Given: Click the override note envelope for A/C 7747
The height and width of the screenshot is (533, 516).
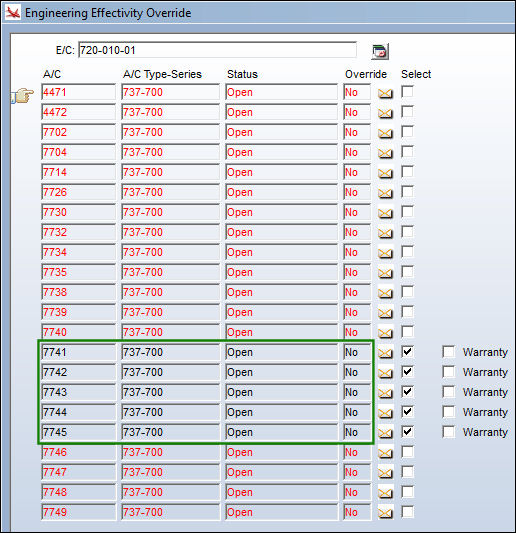Looking at the screenshot, I should click(x=385, y=473).
